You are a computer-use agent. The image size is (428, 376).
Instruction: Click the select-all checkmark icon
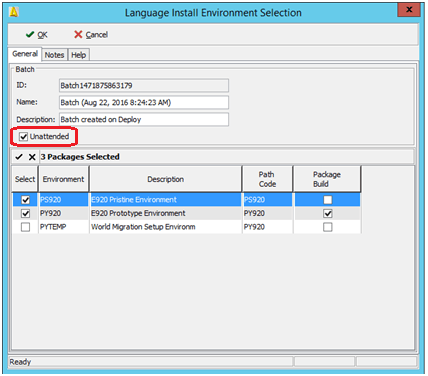point(19,157)
